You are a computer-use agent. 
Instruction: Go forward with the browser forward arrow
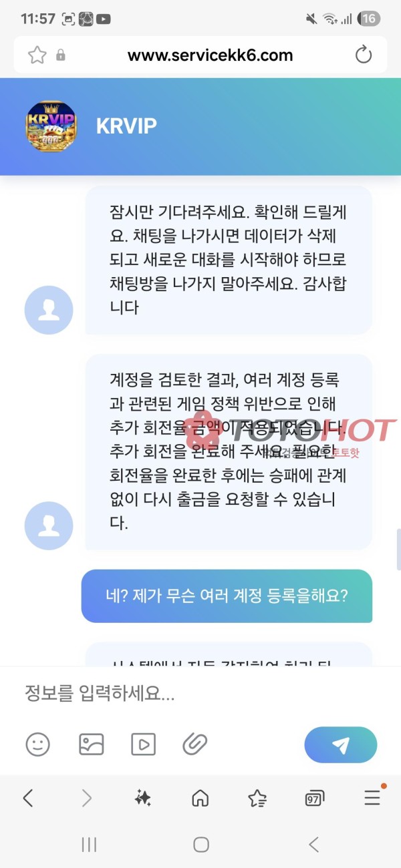86,797
